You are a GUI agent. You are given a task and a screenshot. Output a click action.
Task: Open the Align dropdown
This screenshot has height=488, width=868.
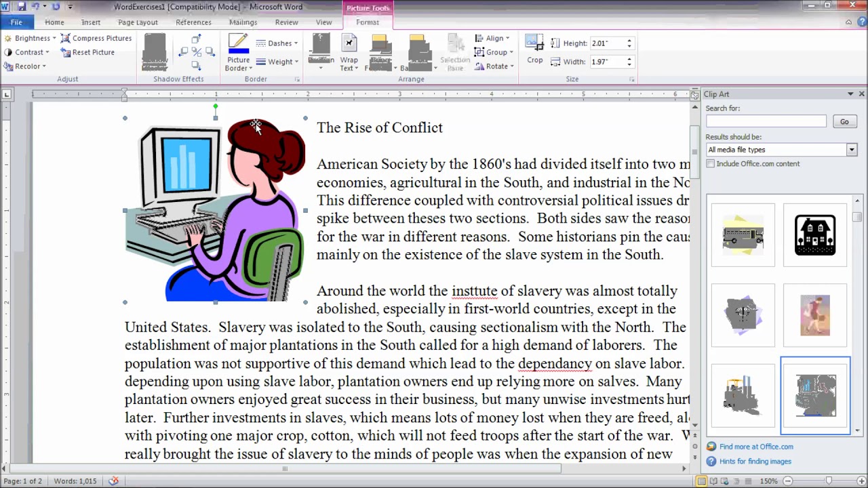(x=492, y=39)
